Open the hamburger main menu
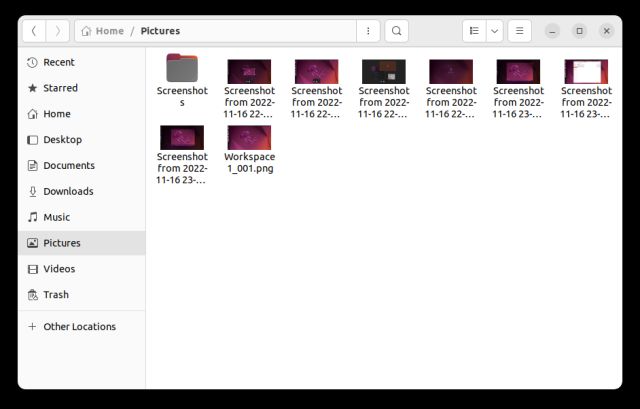The image size is (640, 409). coord(519,31)
